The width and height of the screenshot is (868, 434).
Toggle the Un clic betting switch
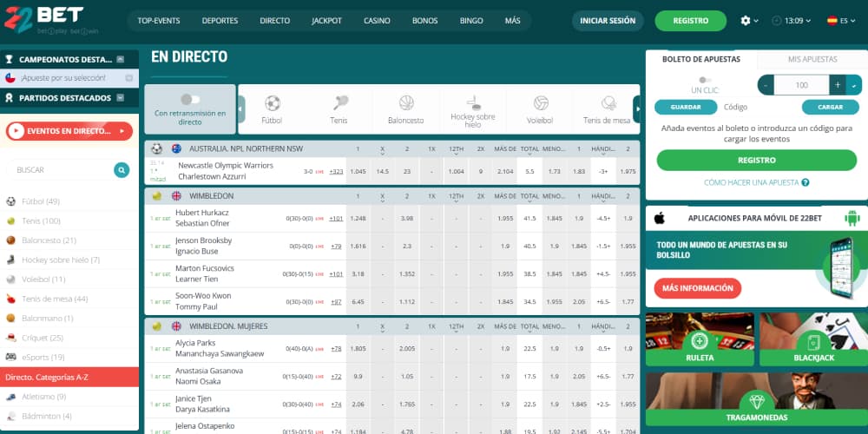[705, 80]
